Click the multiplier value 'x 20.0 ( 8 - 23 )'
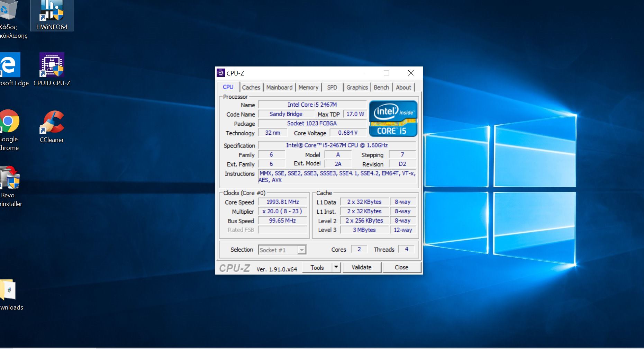 pos(282,211)
